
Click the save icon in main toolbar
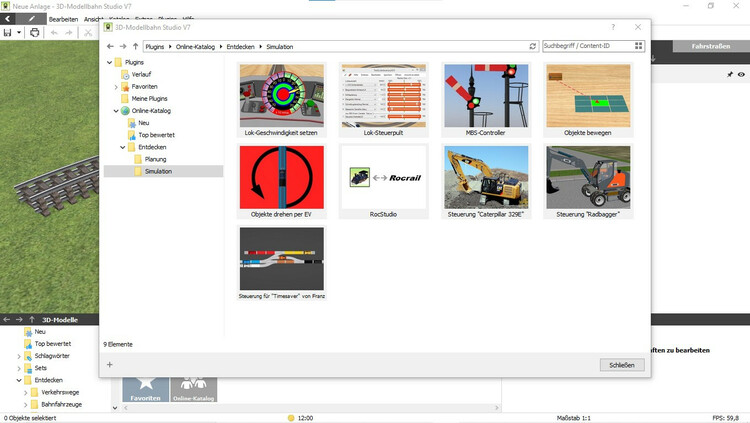7,33
